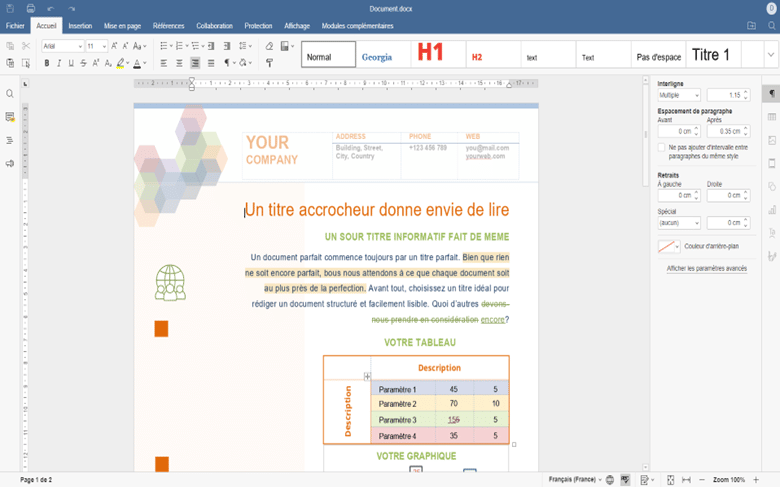Open the Arial font name dropdown
This screenshot has height=487, width=780.
point(62,46)
